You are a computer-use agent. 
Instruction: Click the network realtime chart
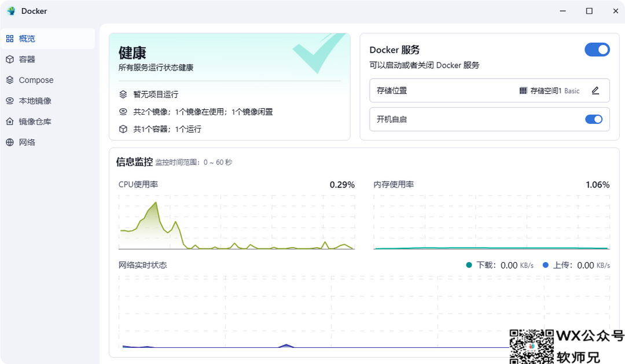click(x=364, y=312)
